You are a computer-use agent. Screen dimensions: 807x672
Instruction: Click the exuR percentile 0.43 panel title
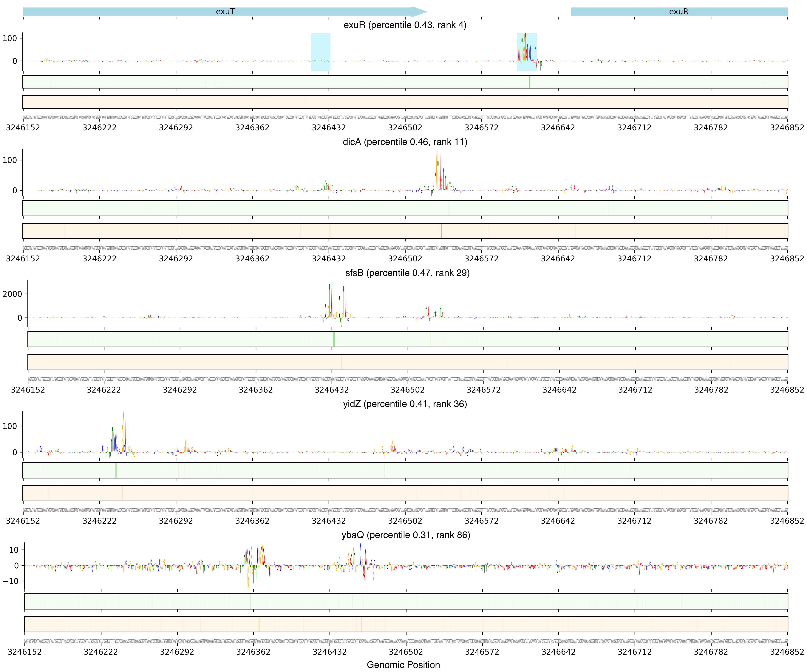(405, 25)
